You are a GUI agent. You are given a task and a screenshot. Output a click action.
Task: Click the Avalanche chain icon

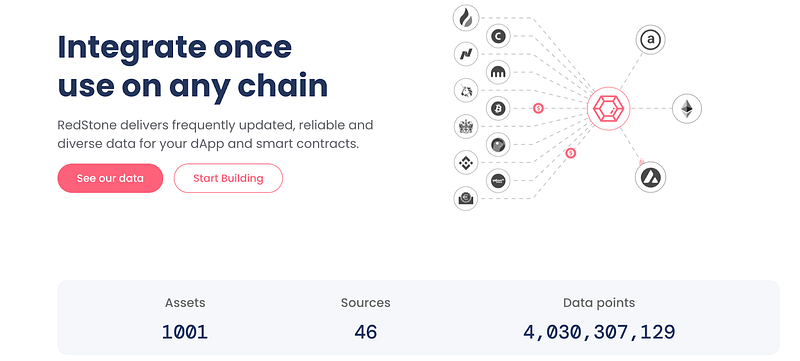(x=651, y=177)
